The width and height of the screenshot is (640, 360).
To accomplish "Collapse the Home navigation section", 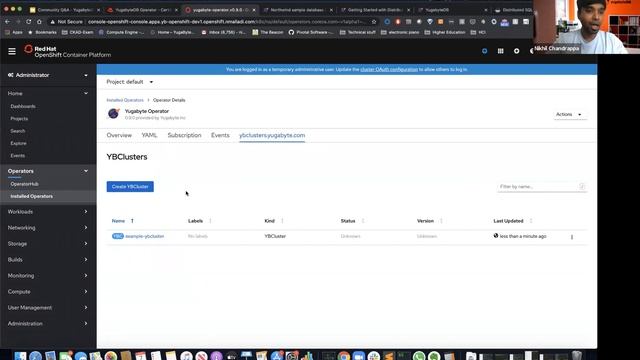I will [48, 93].
